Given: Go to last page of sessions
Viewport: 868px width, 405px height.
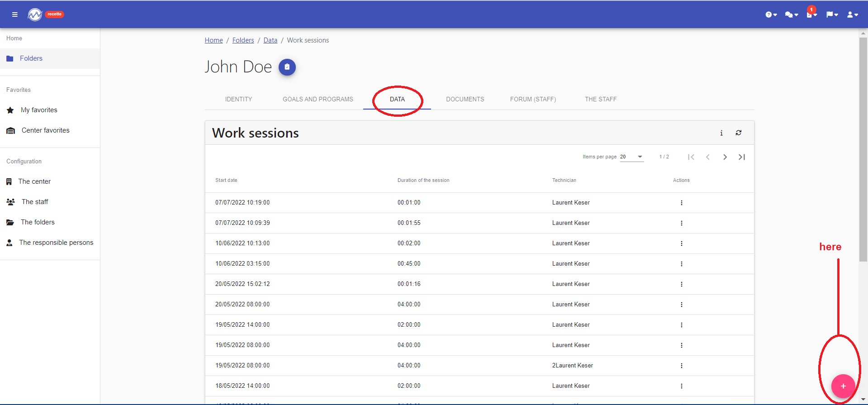Looking at the screenshot, I should (x=742, y=157).
